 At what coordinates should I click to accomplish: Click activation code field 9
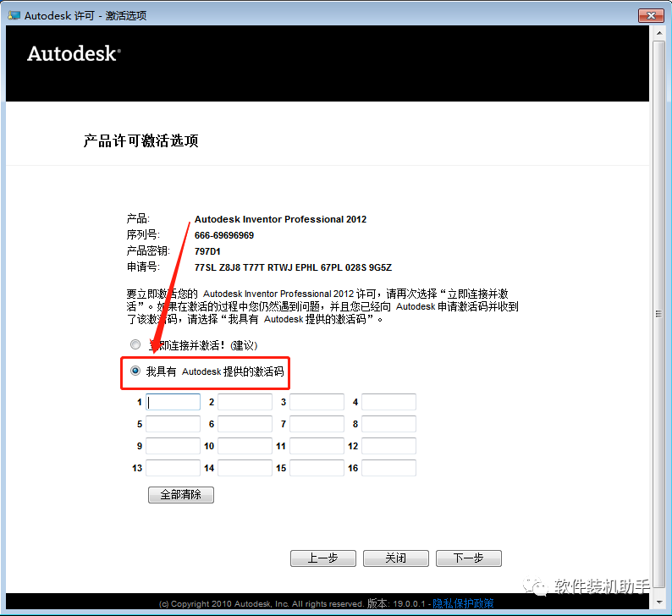coord(174,446)
